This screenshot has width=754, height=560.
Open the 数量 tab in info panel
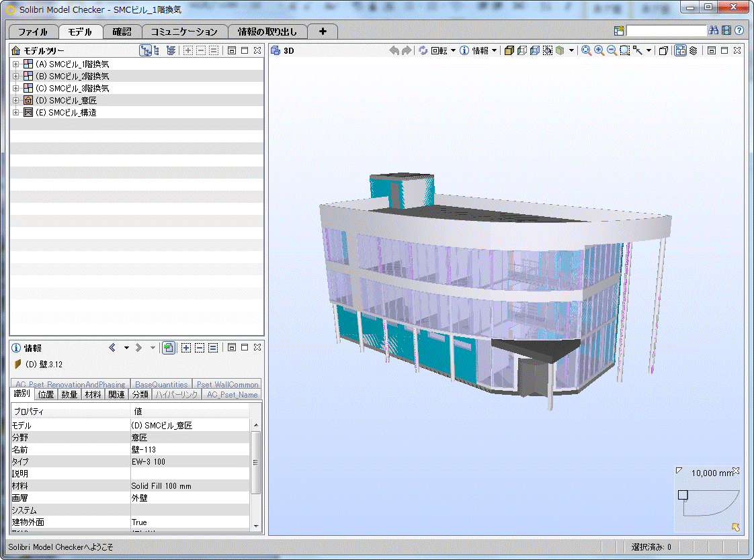click(x=69, y=394)
